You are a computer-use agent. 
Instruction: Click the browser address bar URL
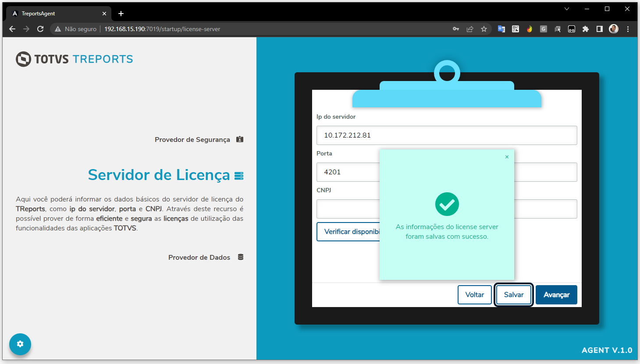pos(162,29)
